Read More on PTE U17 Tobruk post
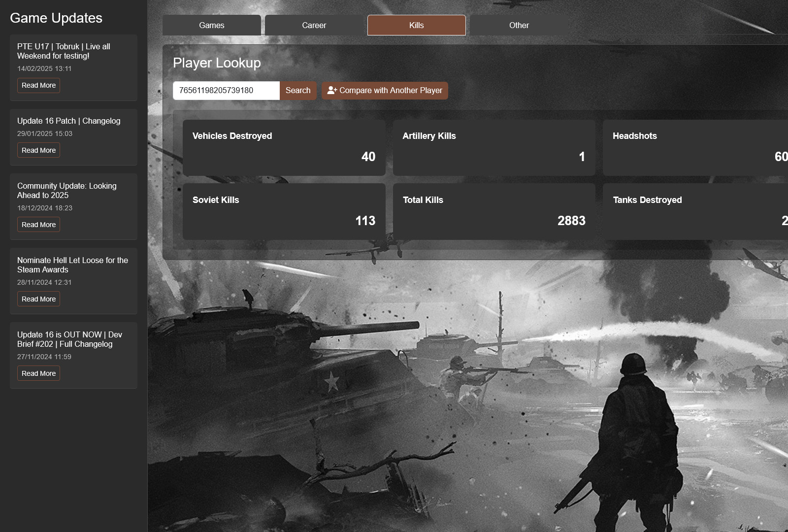Screen dimensions: 788x532 point(38,86)
